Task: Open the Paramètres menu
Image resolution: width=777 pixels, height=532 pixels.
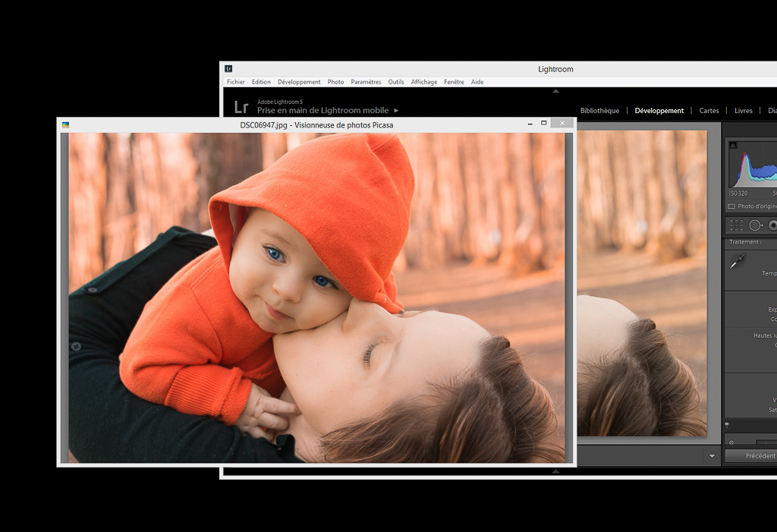Action: (x=366, y=82)
